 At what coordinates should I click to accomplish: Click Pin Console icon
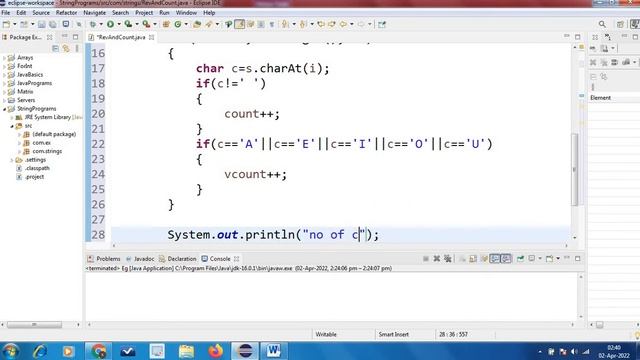(x=520, y=259)
